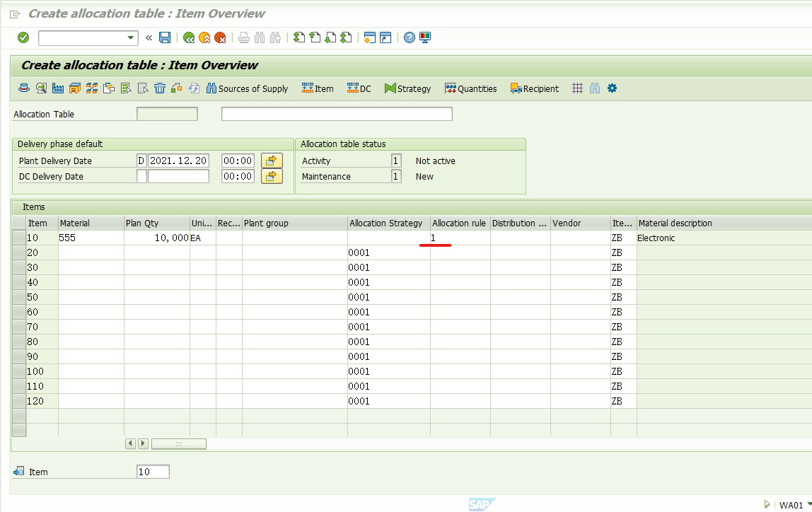812x512 pixels.
Task: Click the create shortcut icon
Action: [385, 37]
